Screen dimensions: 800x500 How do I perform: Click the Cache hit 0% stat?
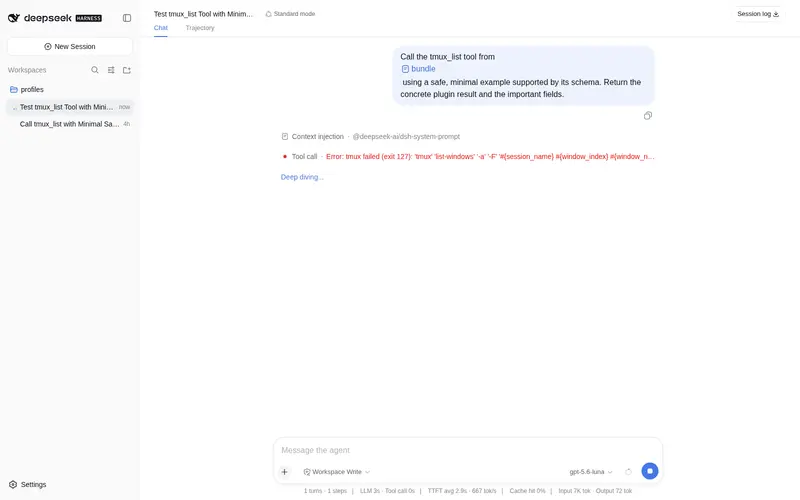[x=527, y=491]
